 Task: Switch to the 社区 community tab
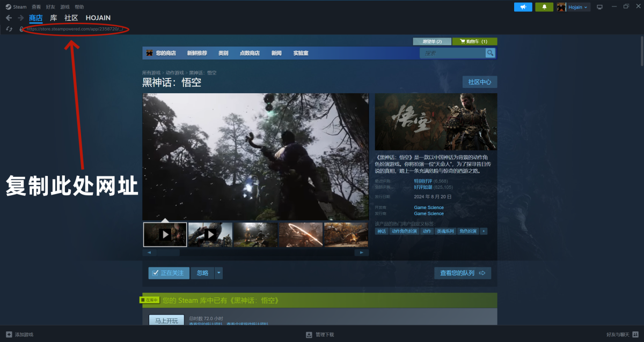71,18
